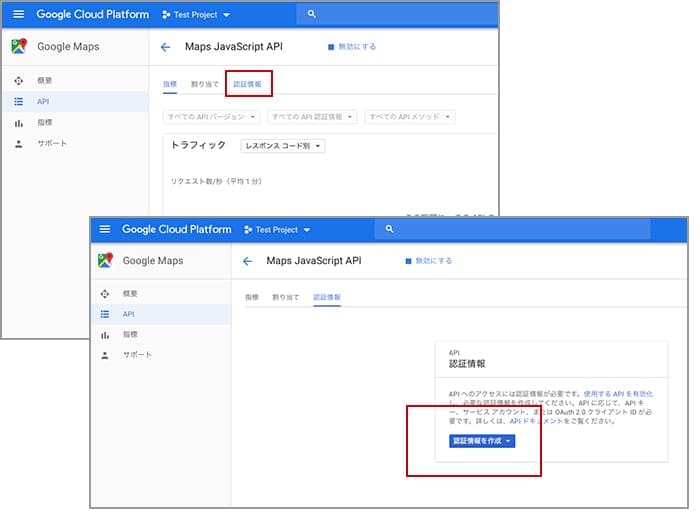This screenshot has height=525, width=700.
Task: Click API list icon in back window sidebar
Action: [18, 102]
